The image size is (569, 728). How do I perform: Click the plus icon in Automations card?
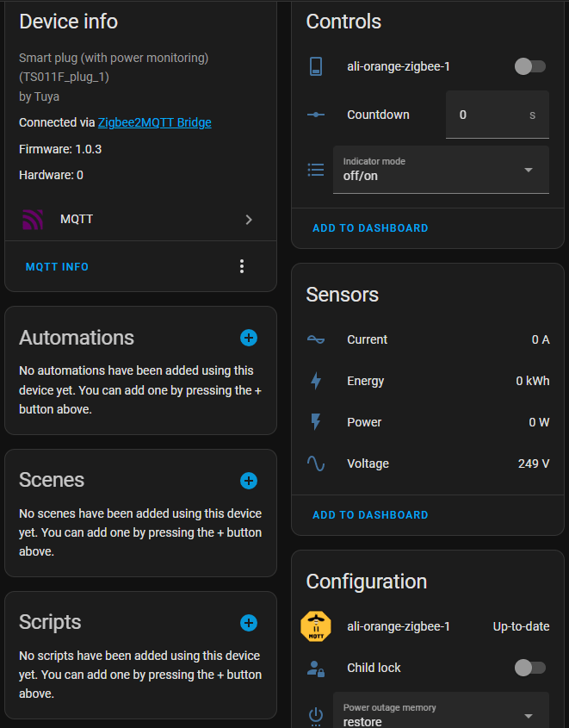click(x=249, y=338)
